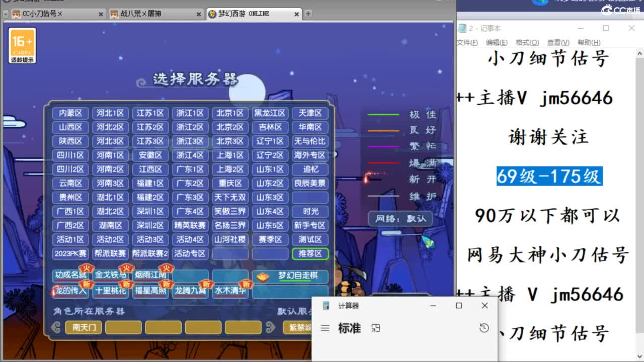Viewport: 644px width, 362px height.
Task: Select the 时光 server region
Action: 310,211
